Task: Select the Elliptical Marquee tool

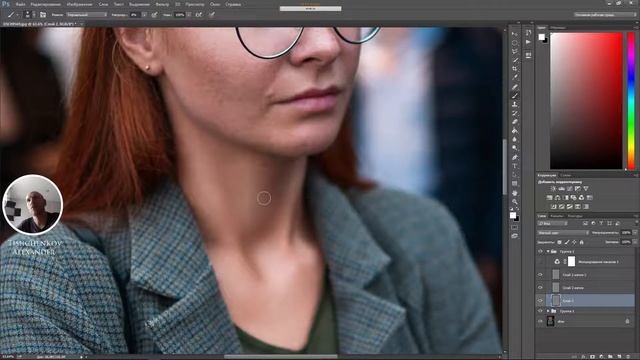Action: 515,43
